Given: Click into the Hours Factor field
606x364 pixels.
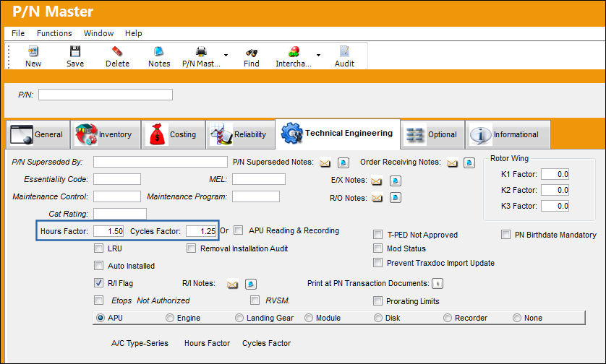Looking at the screenshot, I should [x=108, y=231].
